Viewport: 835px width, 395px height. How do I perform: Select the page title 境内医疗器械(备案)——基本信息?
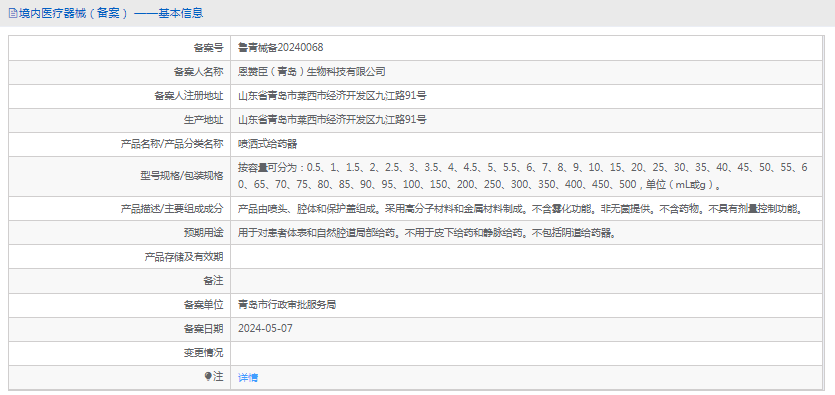coord(111,14)
